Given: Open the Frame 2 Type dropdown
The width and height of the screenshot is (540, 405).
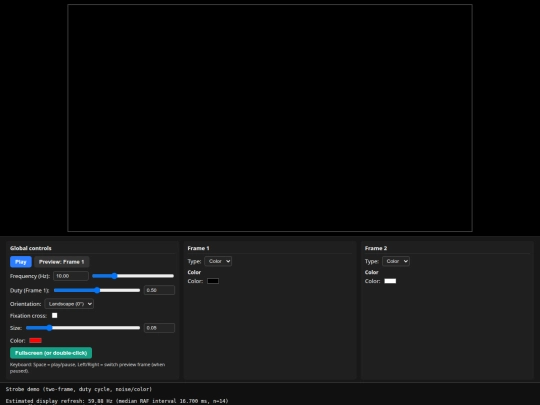Looking at the screenshot, I should point(396,261).
